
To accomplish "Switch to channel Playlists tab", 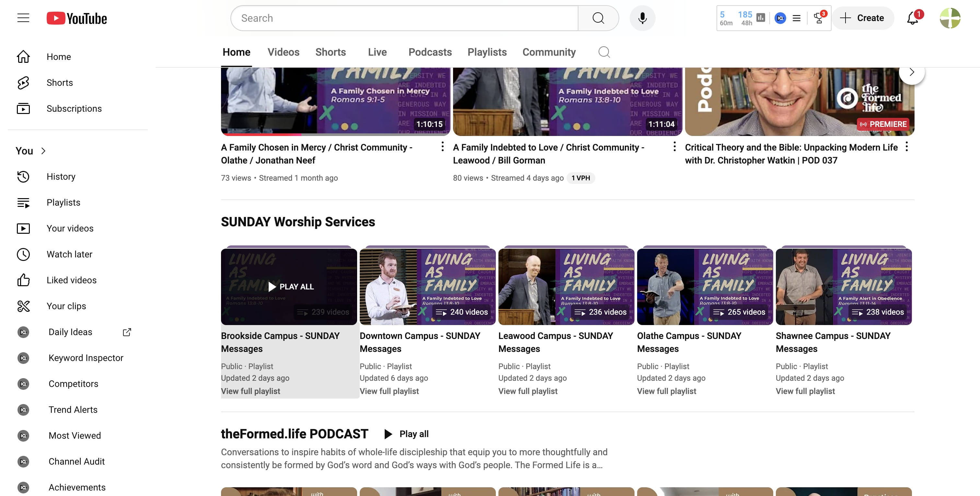I will [487, 52].
